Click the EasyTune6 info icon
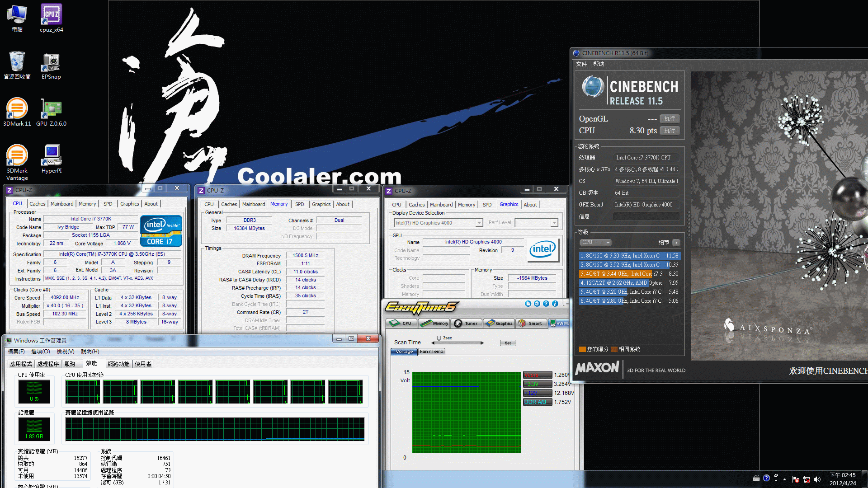This screenshot has height=488, width=868. pos(555,304)
